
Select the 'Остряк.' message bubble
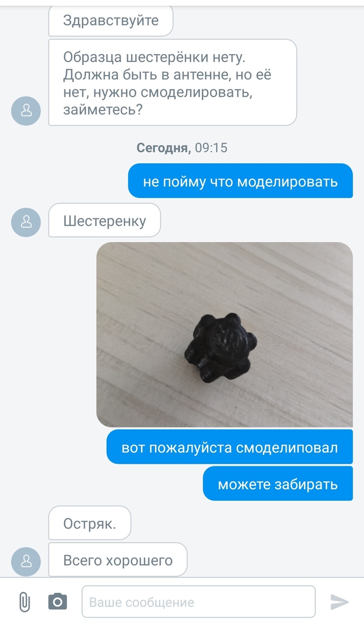[89, 523]
